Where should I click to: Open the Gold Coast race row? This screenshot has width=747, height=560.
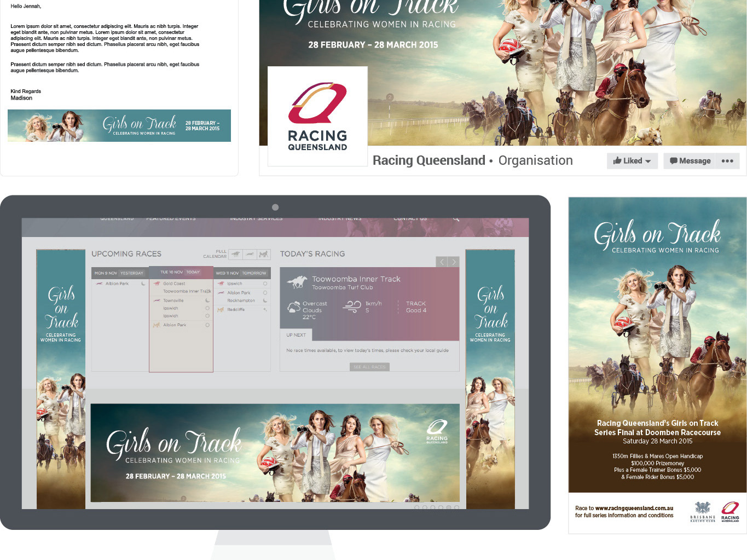[x=181, y=284]
